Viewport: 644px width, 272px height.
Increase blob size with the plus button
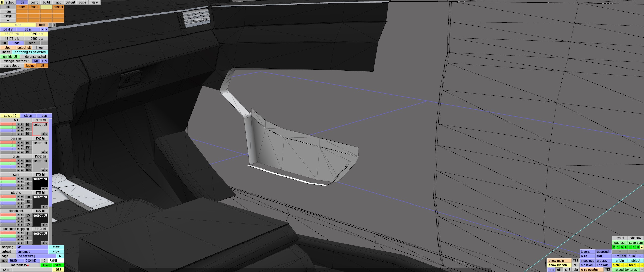(x=626, y=265)
